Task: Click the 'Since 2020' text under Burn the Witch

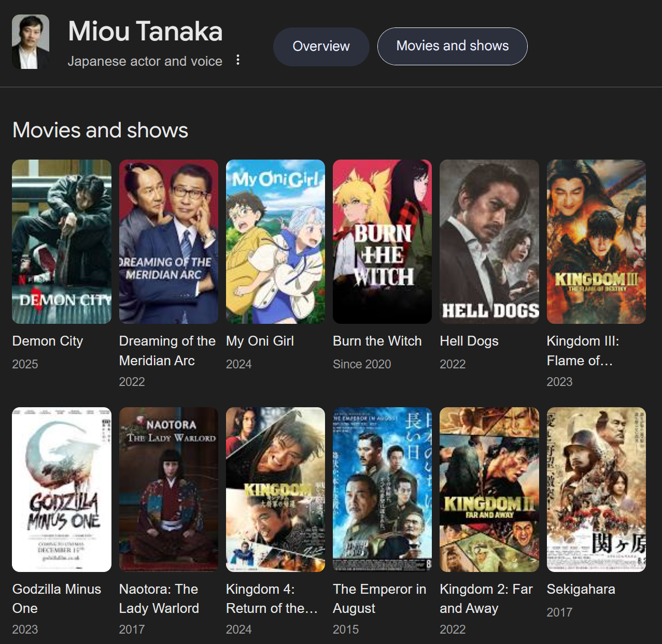Action: [x=362, y=364]
